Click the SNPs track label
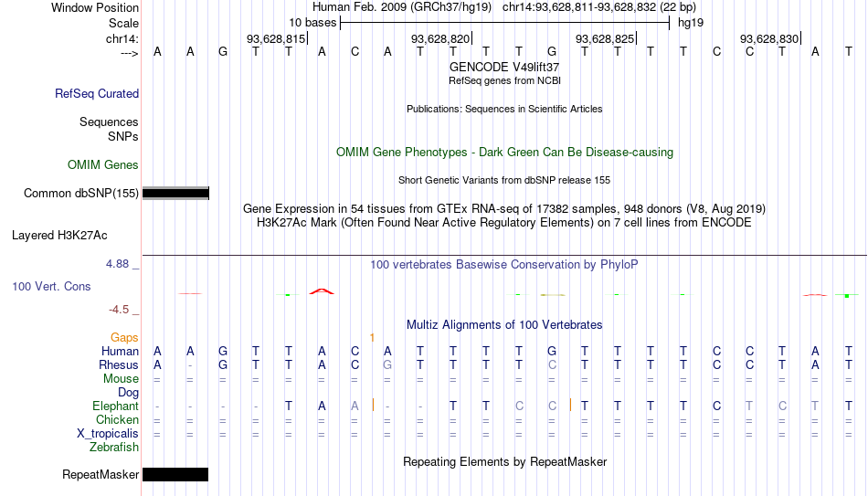868x496 pixels. (x=123, y=136)
